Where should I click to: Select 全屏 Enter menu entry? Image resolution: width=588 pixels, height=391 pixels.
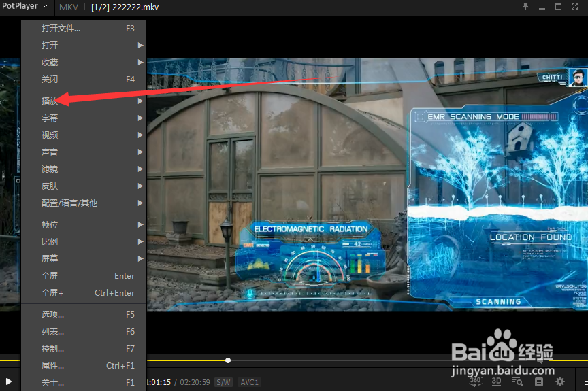coord(84,276)
